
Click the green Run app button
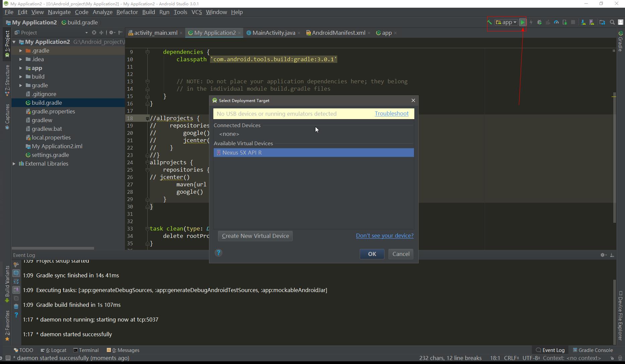(523, 22)
